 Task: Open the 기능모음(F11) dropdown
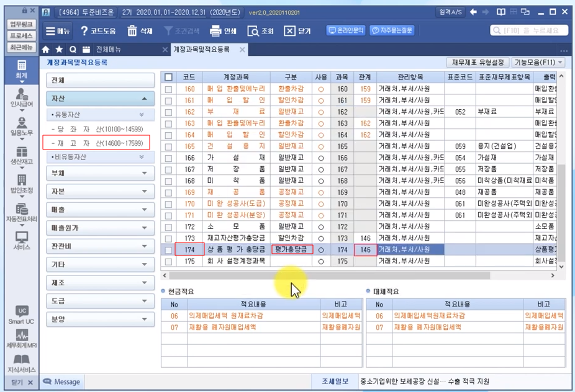coord(538,63)
